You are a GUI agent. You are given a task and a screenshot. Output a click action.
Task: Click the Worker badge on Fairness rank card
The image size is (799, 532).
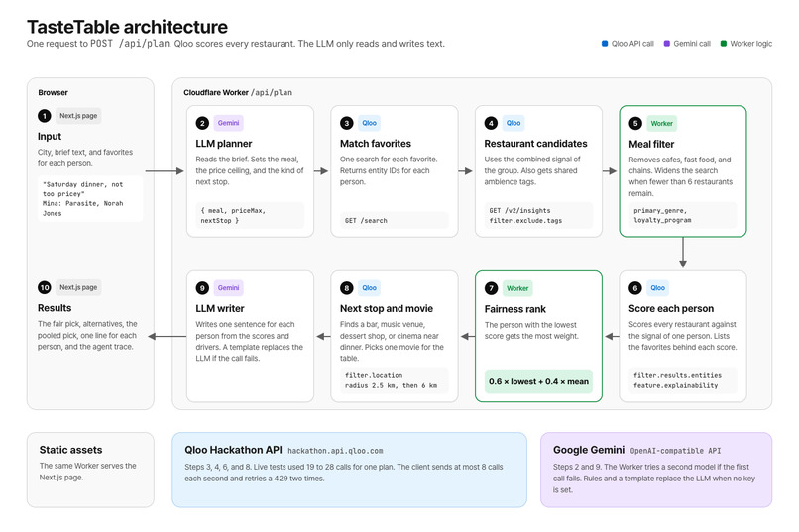[x=517, y=288]
